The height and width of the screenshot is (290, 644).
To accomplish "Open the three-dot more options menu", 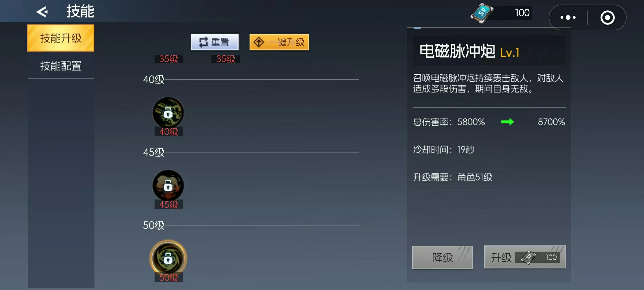I will [568, 17].
